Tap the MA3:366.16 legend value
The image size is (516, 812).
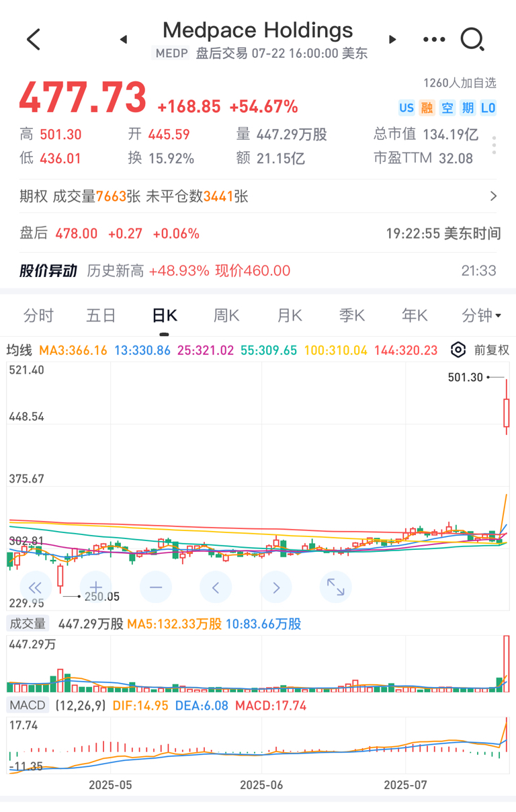point(73,350)
